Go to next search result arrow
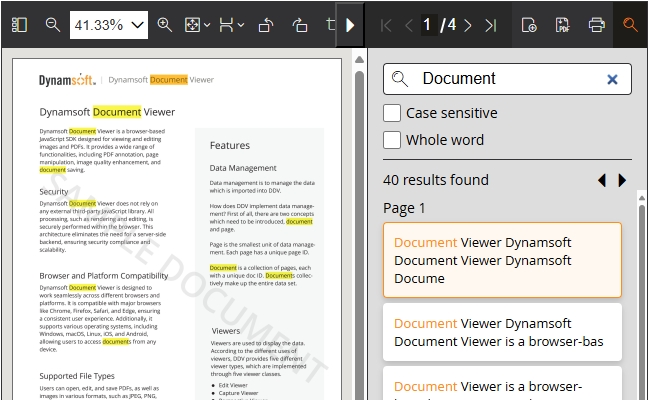Image resolution: width=650 pixels, height=400 pixels. pyautogui.click(x=623, y=180)
